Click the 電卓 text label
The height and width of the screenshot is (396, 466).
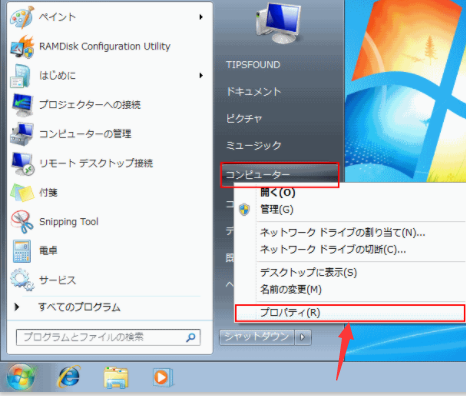48,251
